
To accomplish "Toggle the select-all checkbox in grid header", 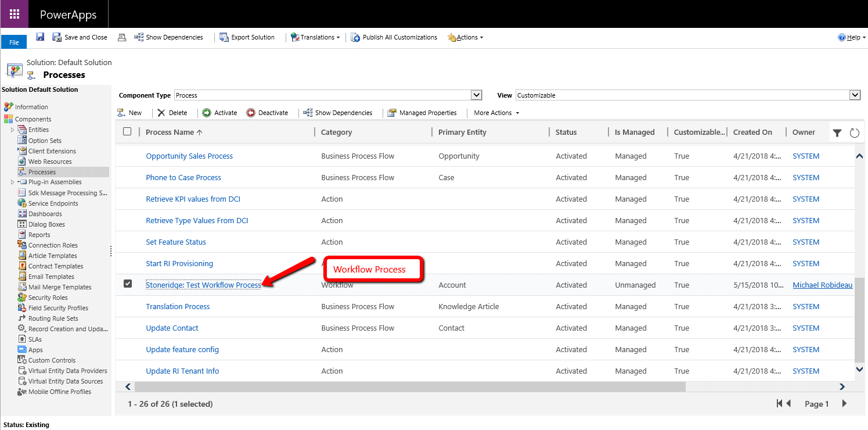I will 127,131.
